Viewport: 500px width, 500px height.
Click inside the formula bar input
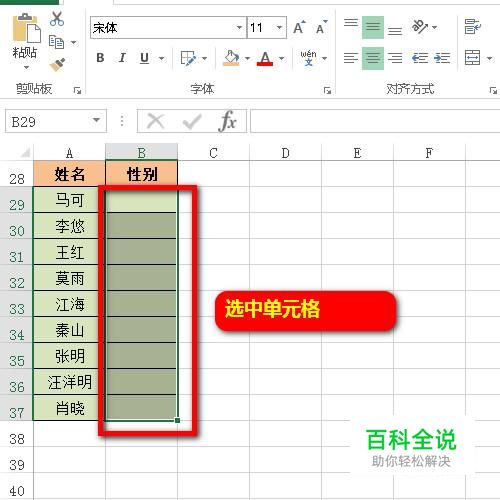[x=375, y=121]
